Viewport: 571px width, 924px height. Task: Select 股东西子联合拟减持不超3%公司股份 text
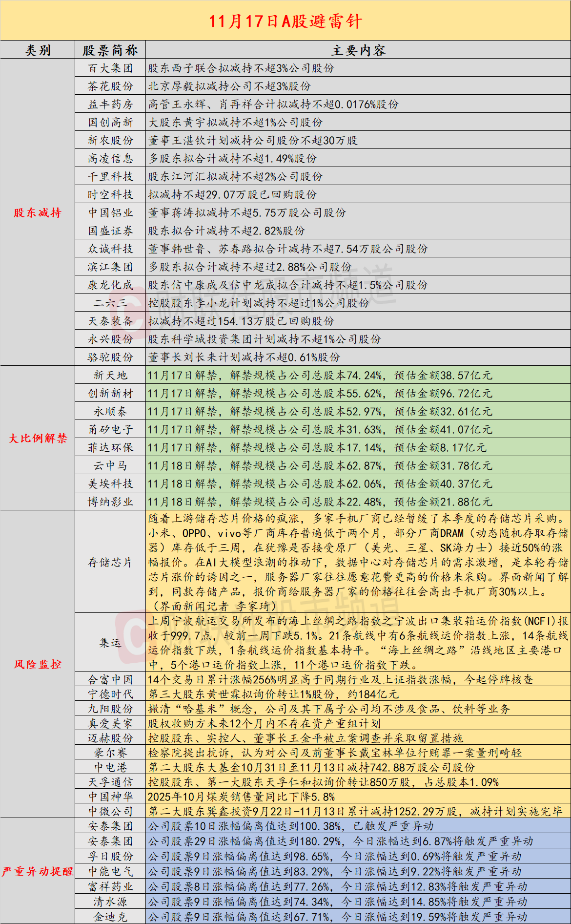241,68
